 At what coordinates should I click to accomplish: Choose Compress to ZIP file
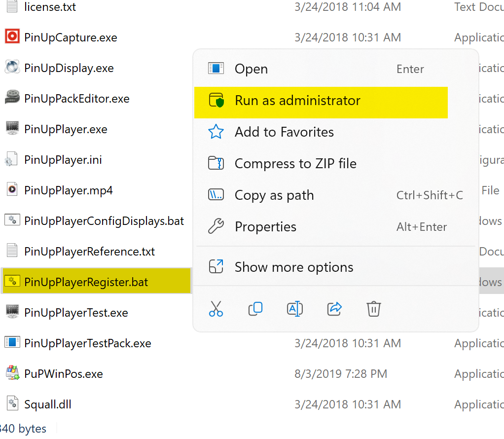click(295, 164)
